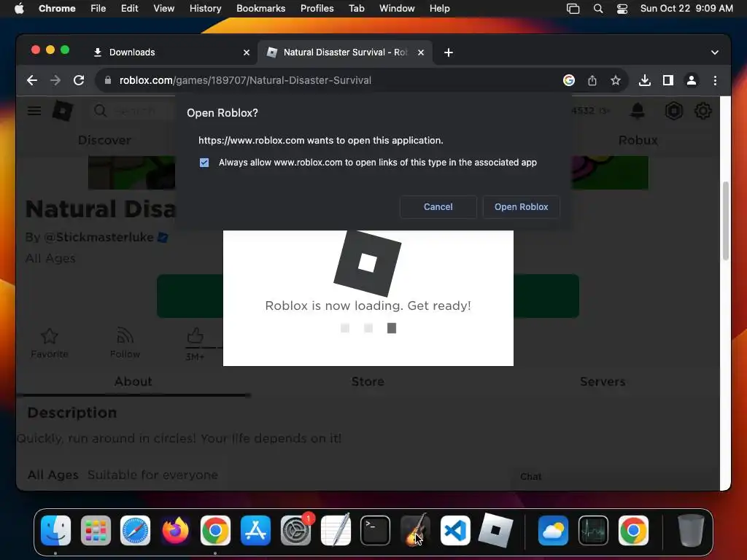
Task: View site info via lock icon
Action: (x=108, y=80)
